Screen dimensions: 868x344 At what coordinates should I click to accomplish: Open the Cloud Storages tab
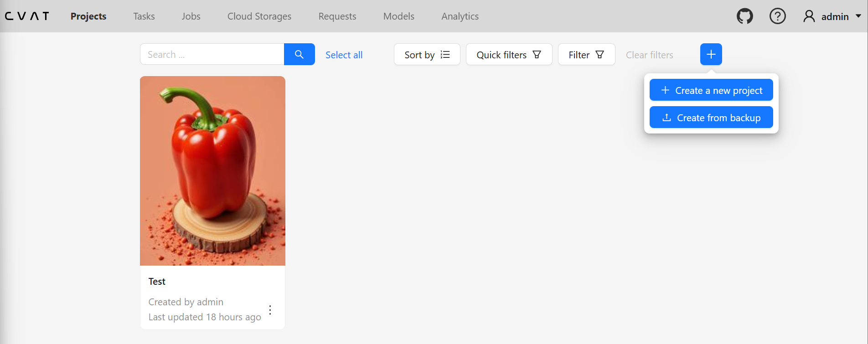(x=259, y=16)
